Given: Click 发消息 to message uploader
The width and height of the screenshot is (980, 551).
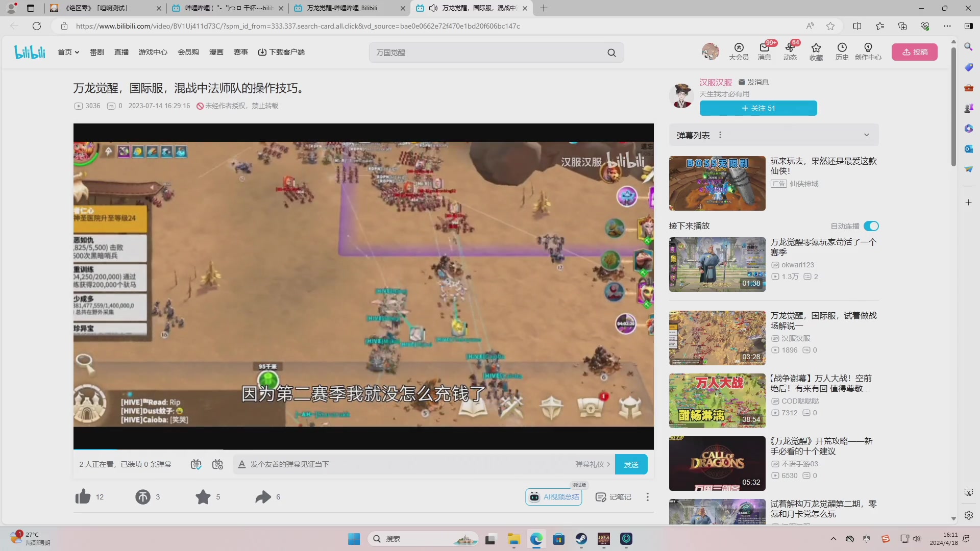Looking at the screenshot, I should [x=753, y=82].
